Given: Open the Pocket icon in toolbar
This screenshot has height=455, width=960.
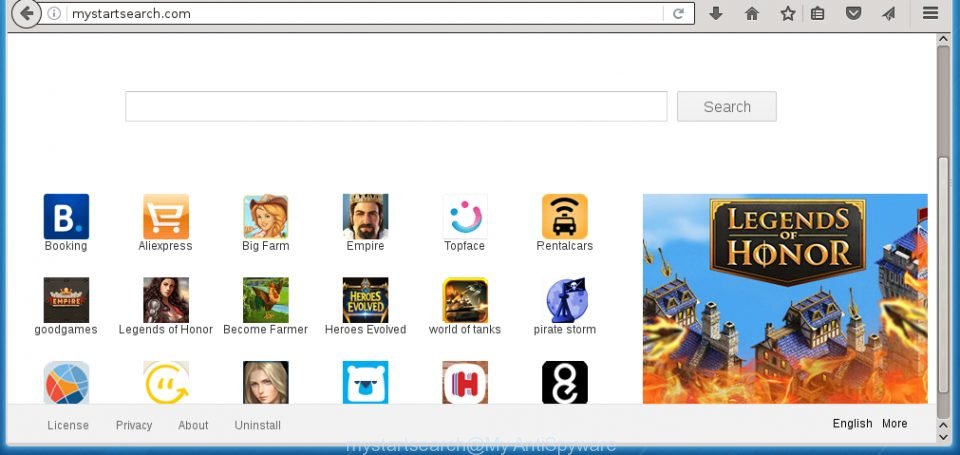Looking at the screenshot, I should tap(853, 13).
